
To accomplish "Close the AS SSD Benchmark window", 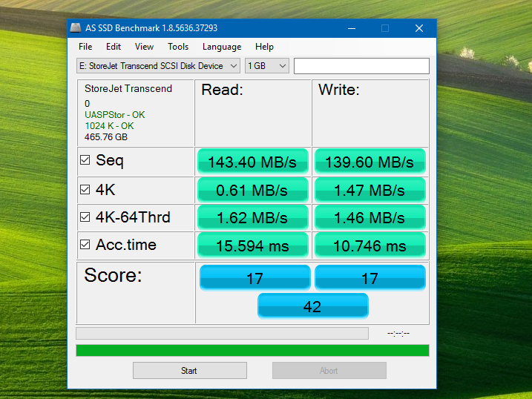I will (419, 28).
